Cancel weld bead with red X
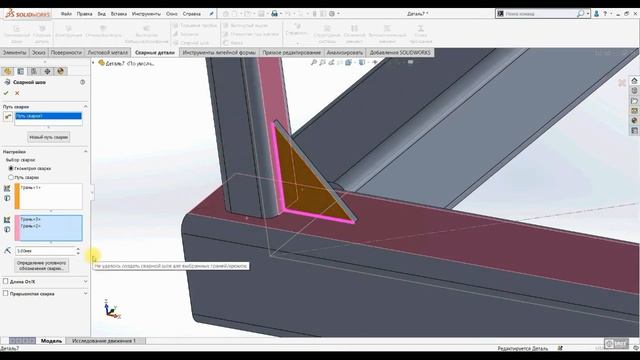 17,93
